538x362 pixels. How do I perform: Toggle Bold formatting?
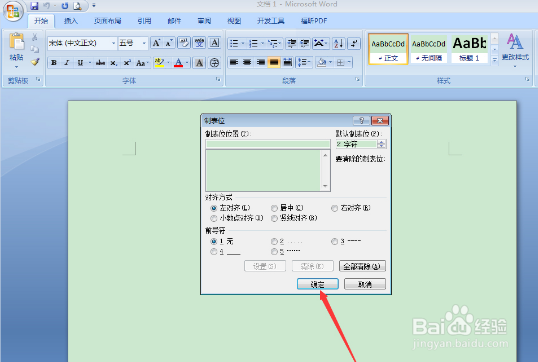pyautogui.click(x=54, y=63)
